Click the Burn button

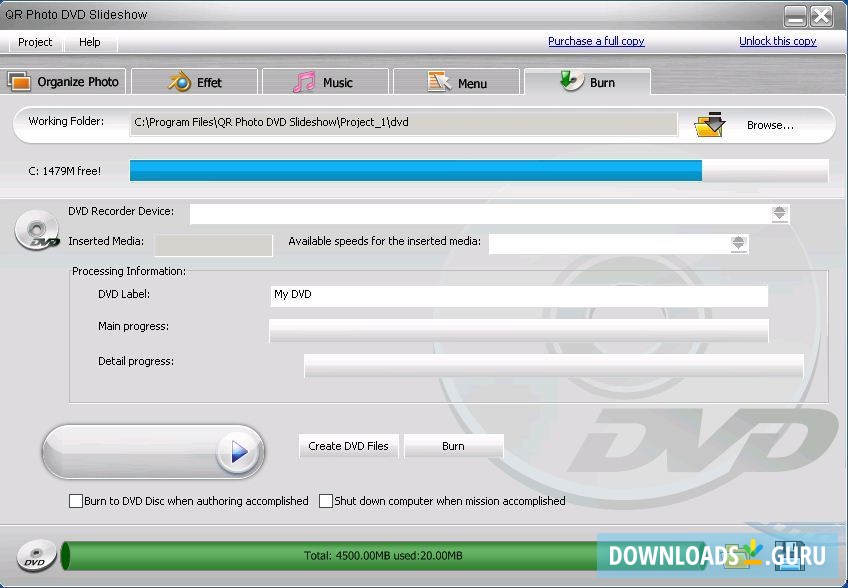pyautogui.click(x=453, y=446)
